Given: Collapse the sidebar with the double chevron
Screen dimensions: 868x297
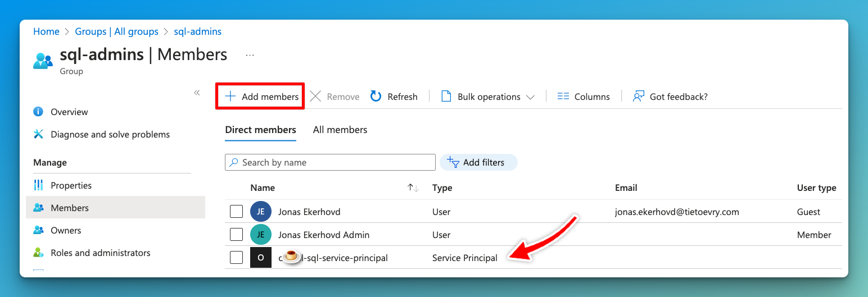Looking at the screenshot, I should coord(197,93).
